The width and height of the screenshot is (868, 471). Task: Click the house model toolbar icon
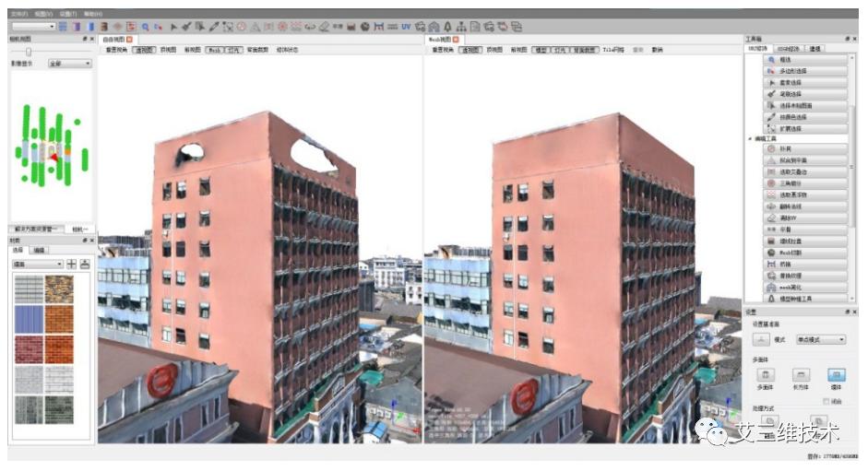434,26
